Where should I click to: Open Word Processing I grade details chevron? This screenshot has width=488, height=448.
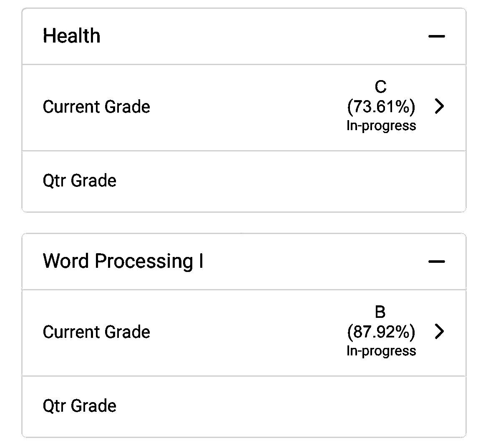(439, 332)
